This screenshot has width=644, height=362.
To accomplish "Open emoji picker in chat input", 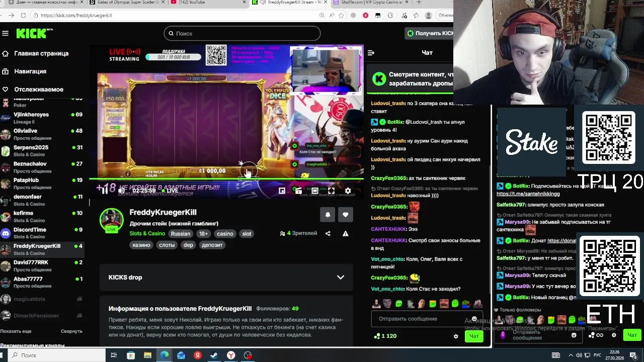I will 474,319.
